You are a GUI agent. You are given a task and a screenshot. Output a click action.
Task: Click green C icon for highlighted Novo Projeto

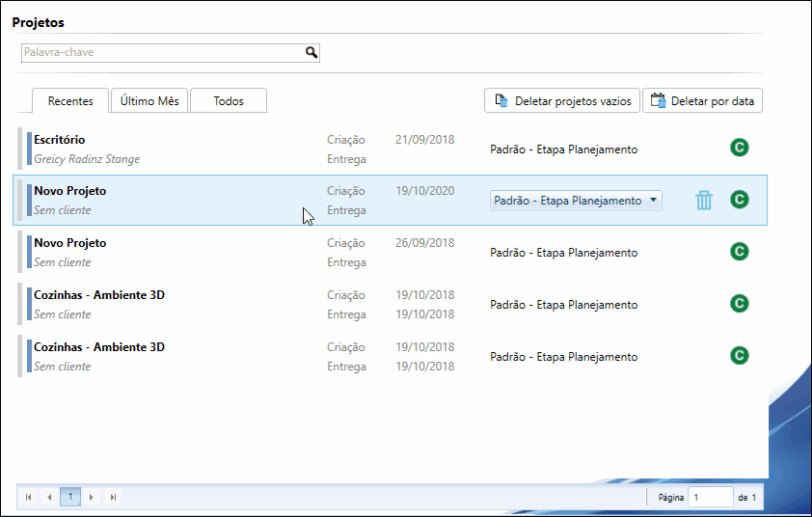coord(740,200)
